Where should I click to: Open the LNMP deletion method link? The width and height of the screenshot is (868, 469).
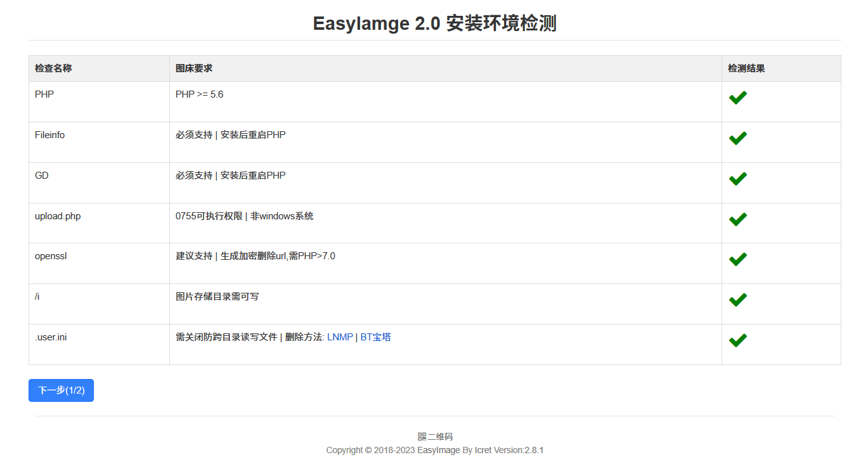[x=340, y=337]
